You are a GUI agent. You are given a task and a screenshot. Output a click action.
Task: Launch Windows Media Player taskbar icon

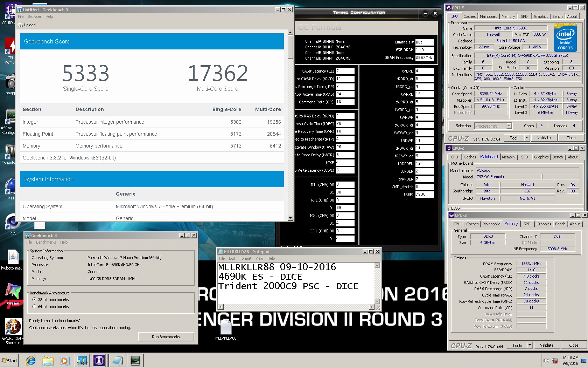(x=65, y=360)
